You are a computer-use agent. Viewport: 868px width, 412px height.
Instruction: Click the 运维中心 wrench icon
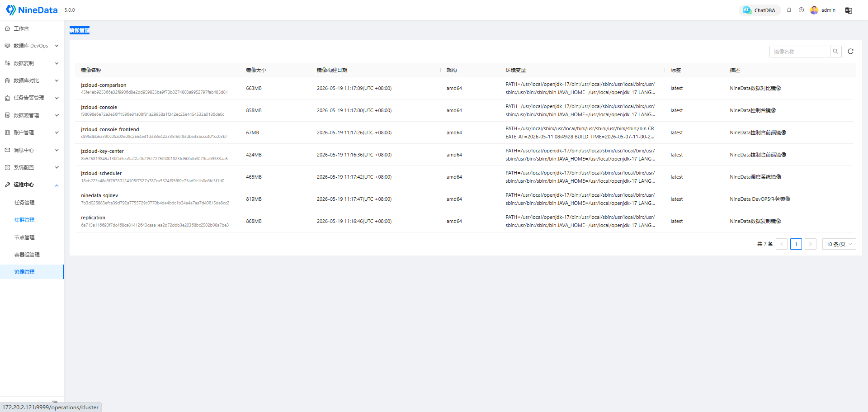coord(7,185)
